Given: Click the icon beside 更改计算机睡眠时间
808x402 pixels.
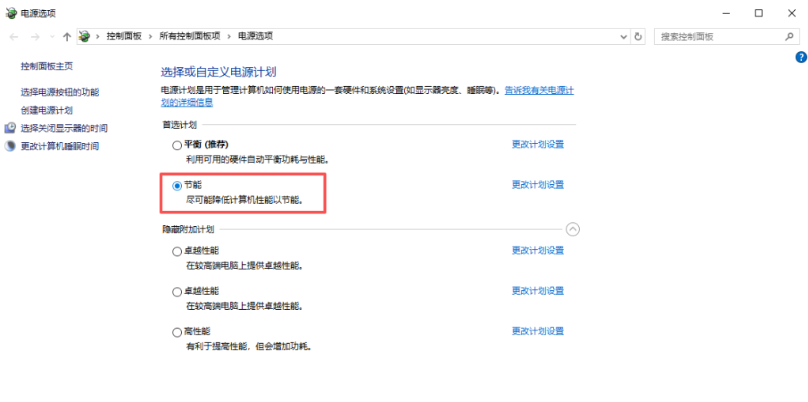Looking at the screenshot, I should click(x=10, y=146).
